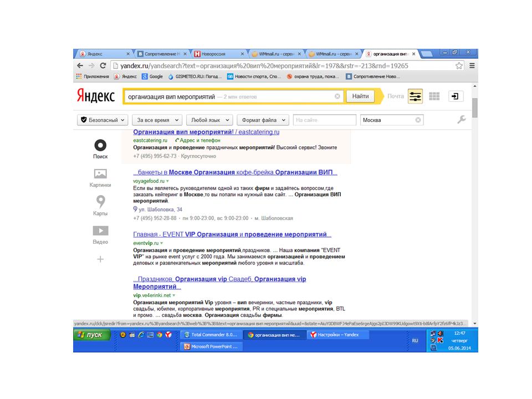Open the Новости спорта bookmark
Screen dimensions: 532x399
click(254, 76)
